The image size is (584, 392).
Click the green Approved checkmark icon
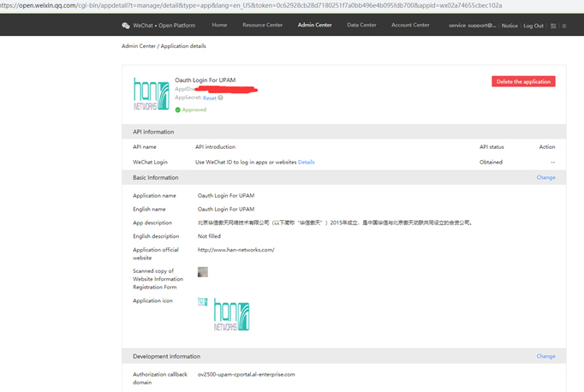coord(177,110)
